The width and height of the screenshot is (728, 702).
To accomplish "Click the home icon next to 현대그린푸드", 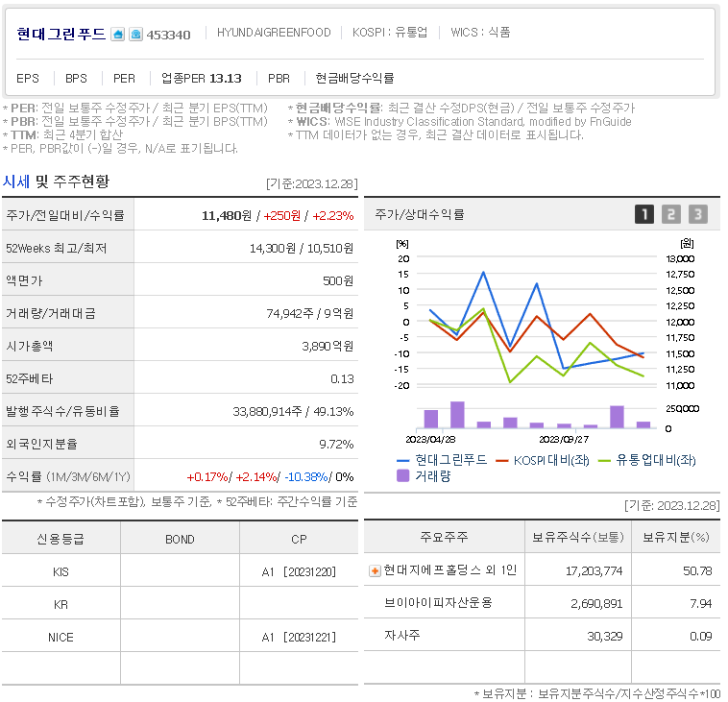I will coord(118,35).
